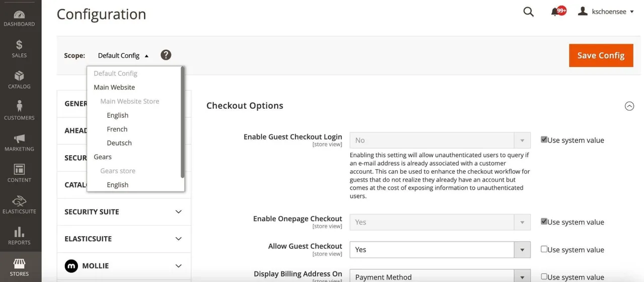Check Use system value for Allow Guest Checkout
The image size is (644, 282).
coord(544,249)
